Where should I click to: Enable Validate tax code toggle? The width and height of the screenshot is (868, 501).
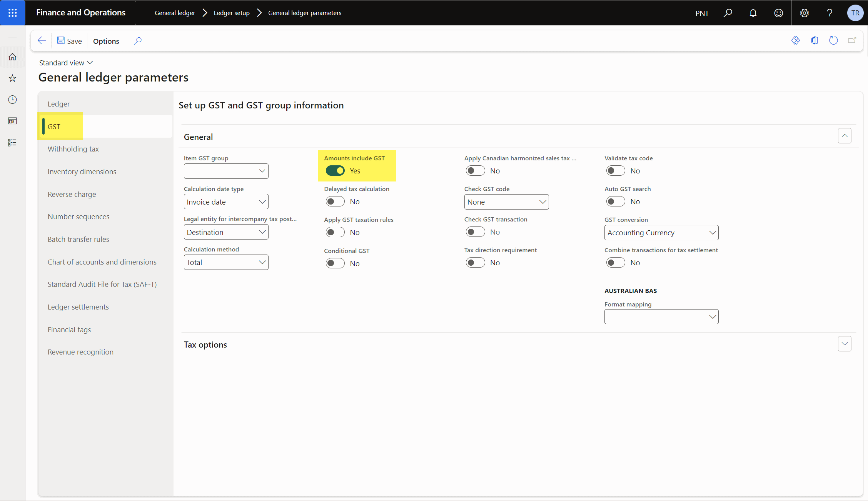(x=616, y=171)
